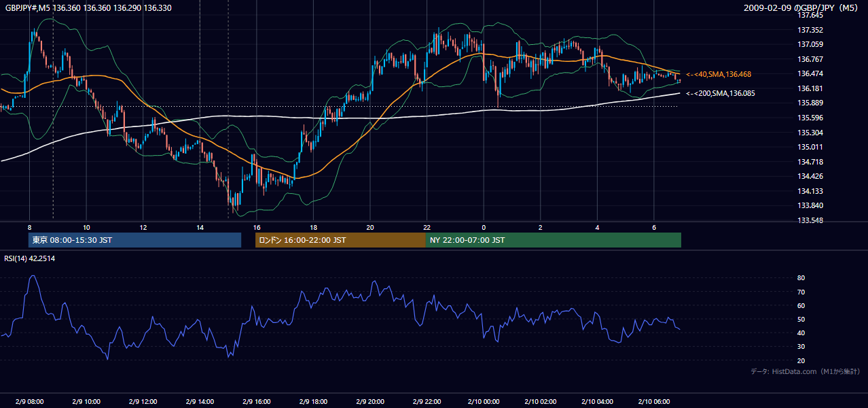Image resolution: width=868 pixels, height=408 pixels.
Task: Click the 2/9 18:00 time label
Action: point(313,401)
